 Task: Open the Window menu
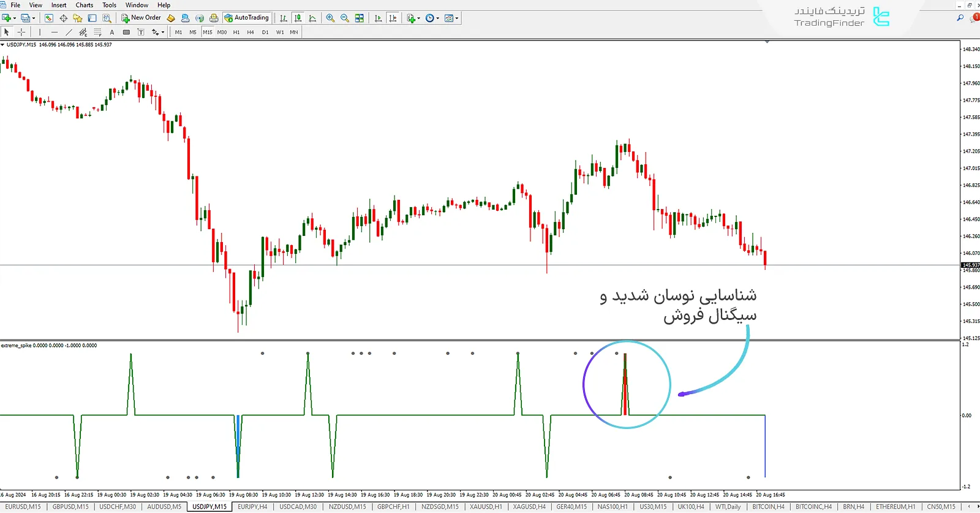(137, 5)
